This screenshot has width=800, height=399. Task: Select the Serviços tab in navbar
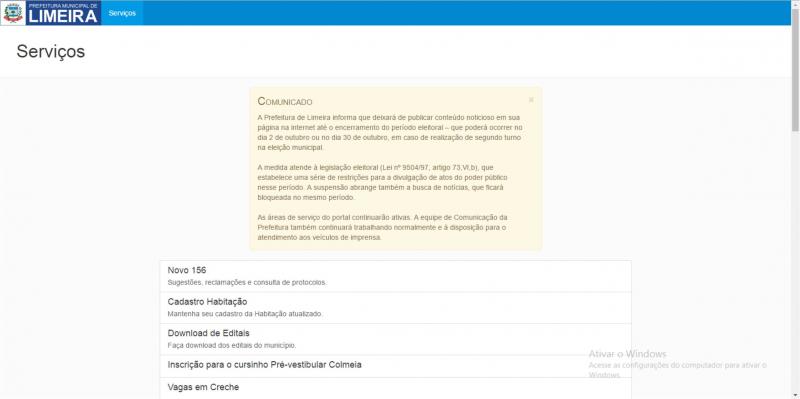(x=122, y=13)
